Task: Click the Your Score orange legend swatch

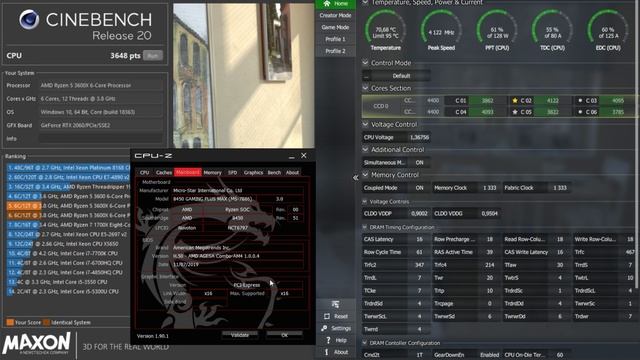Action: (x=10, y=322)
